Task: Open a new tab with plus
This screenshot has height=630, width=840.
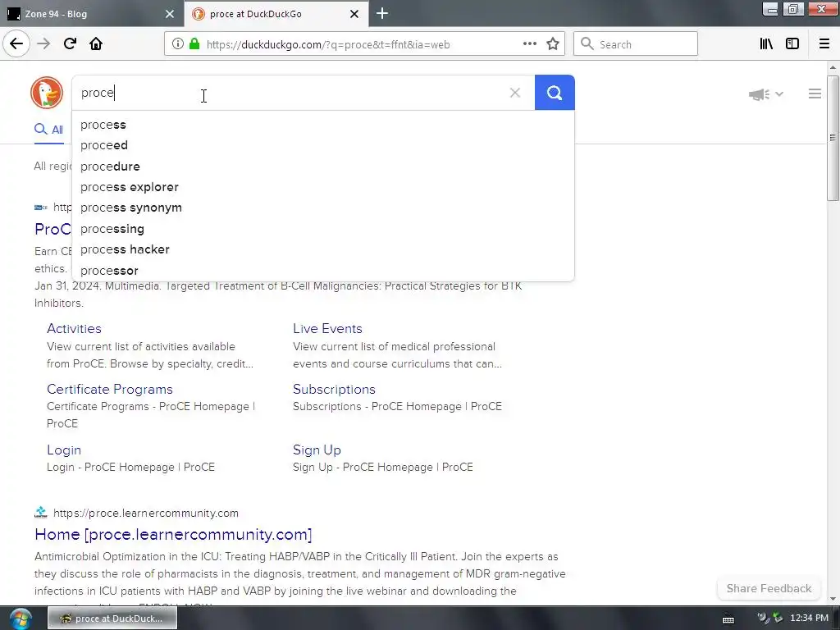Action: [382, 13]
